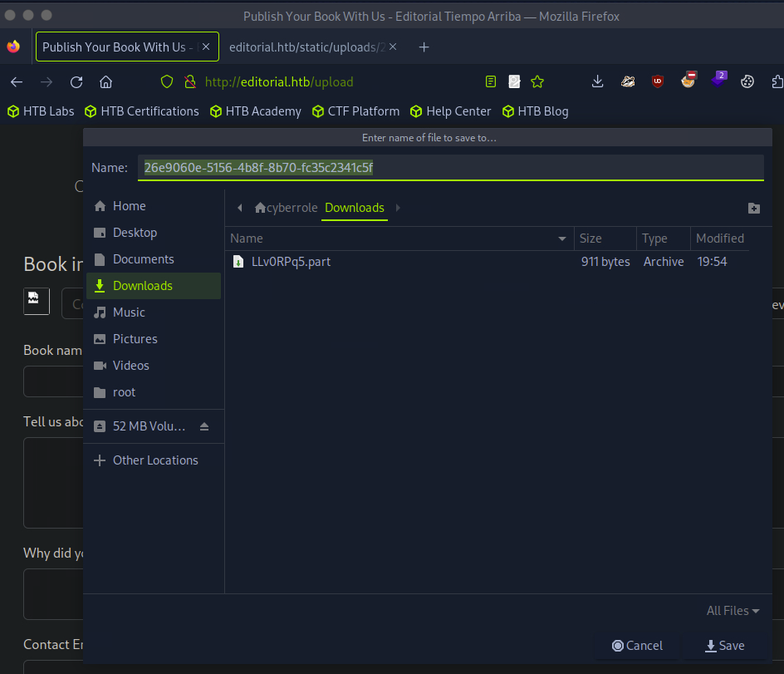Cancel the file save dialog

[638, 646]
